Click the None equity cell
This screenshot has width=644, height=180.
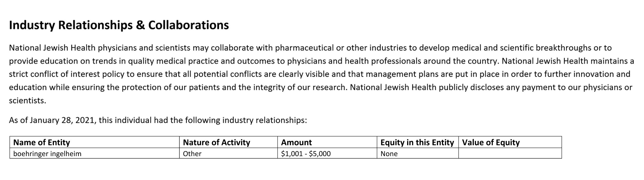coord(417,153)
